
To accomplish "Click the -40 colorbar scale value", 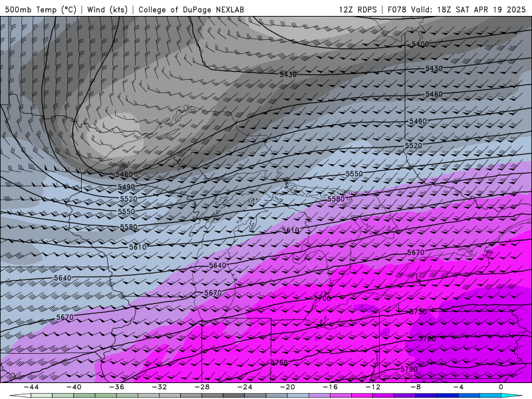I will 74,387.
